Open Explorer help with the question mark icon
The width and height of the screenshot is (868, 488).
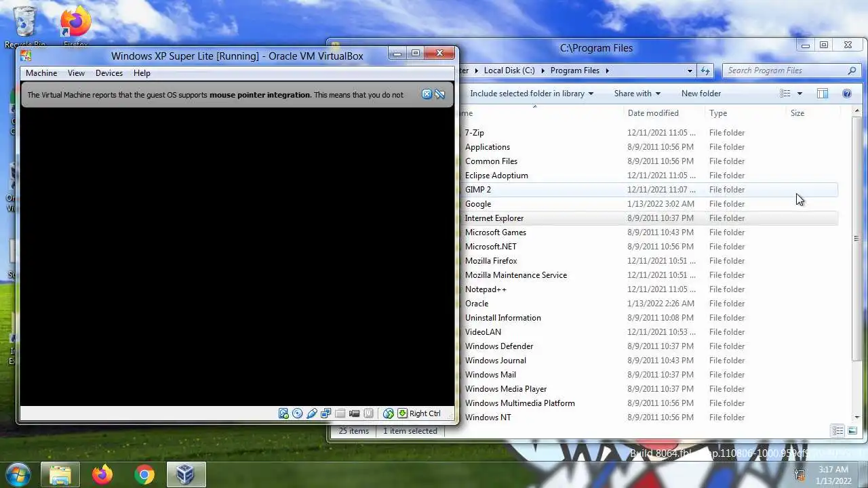point(846,94)
